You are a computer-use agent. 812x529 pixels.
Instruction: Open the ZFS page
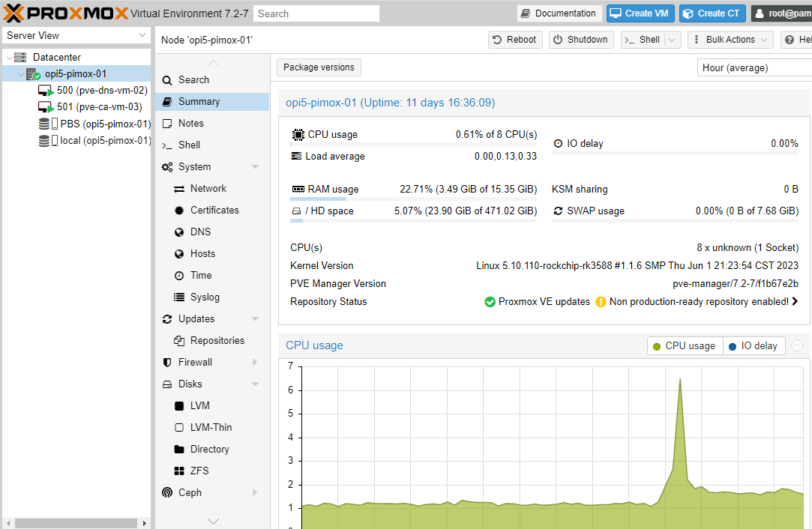tap(213, 471)
